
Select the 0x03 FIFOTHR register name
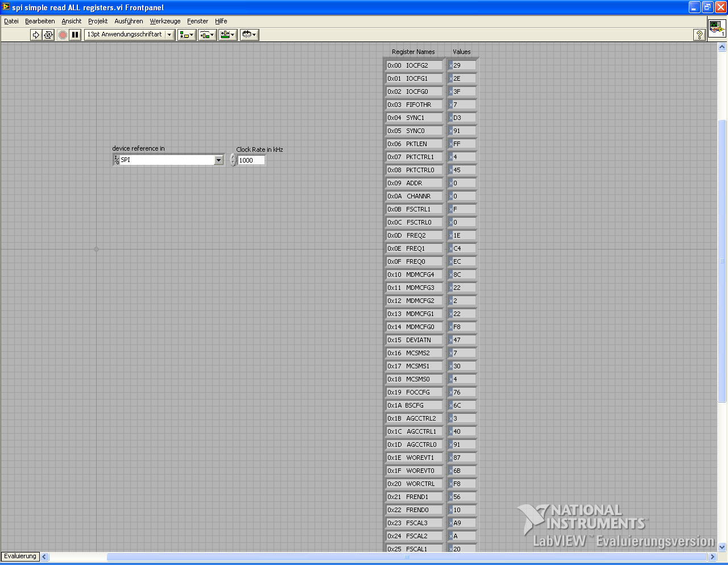coord(414,105)
